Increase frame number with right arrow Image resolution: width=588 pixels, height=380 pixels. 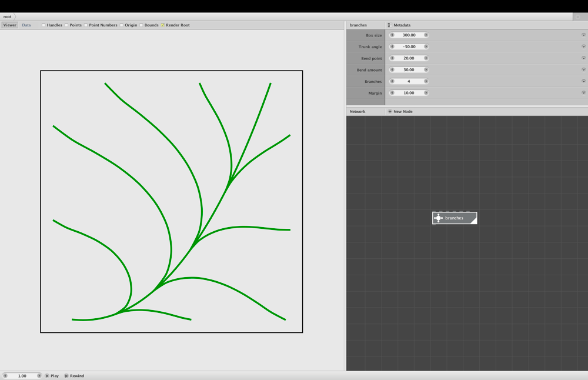point(39,375)
